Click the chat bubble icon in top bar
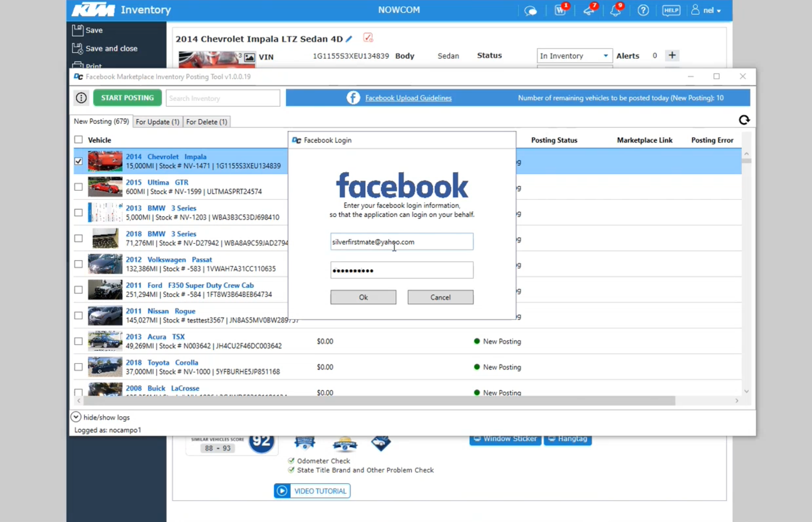The width and height of the screenshot is (812, 522). (x=531, y=10)
